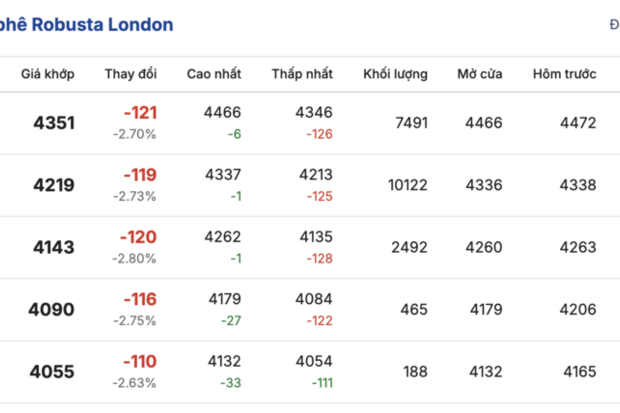Click the matched price 4055
This screenshot has width=620, height=413.
(52, 372)
